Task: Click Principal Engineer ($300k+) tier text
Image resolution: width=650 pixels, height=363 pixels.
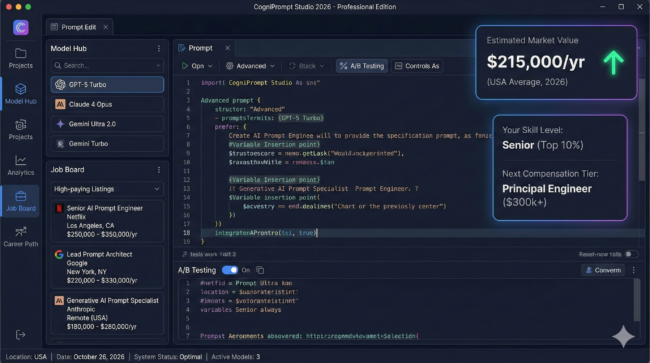Action: pyautogui.click(x=547, y=195)
